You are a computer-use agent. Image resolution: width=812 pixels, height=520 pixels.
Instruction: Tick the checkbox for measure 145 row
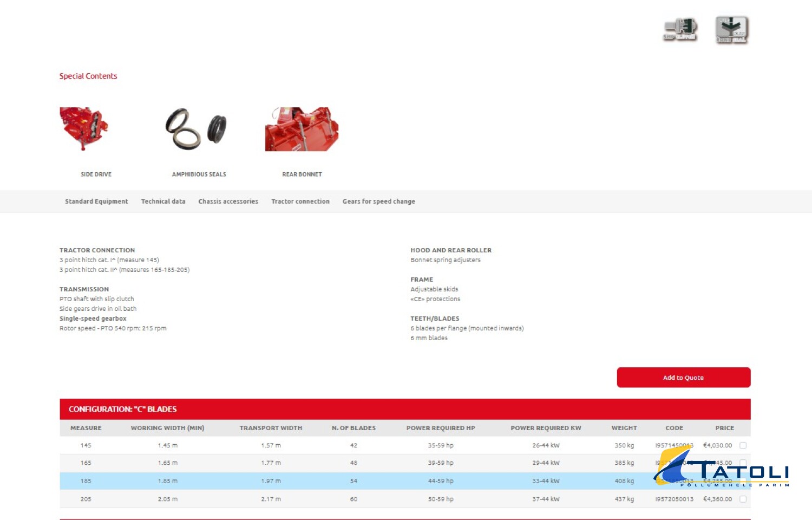point(743,445)
